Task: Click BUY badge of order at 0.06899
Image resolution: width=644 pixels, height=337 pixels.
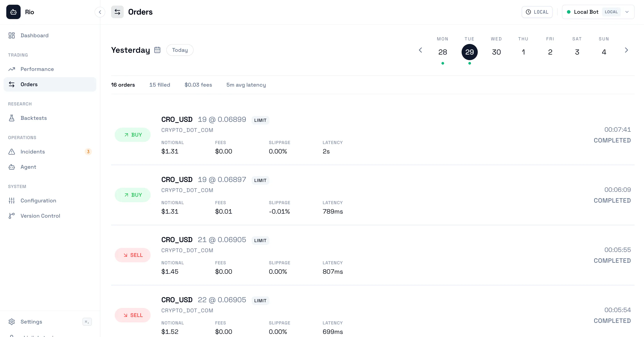Action: click(132, 135)
